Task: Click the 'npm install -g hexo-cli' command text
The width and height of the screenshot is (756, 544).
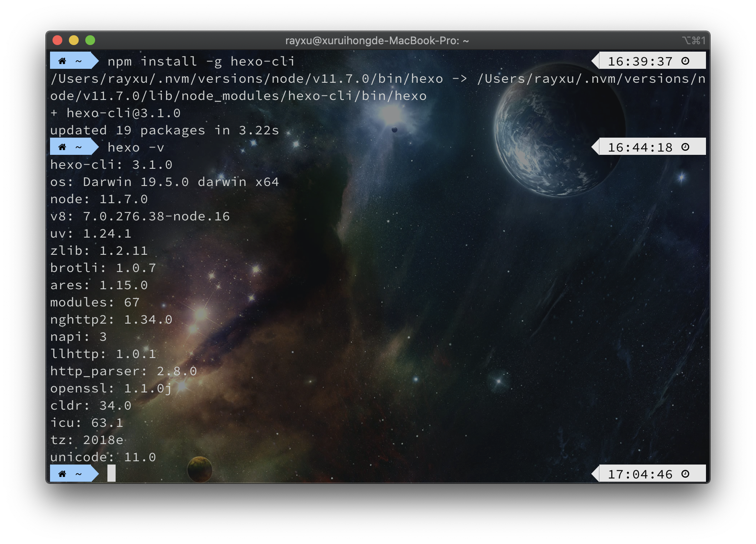Action: pos(201,61)
